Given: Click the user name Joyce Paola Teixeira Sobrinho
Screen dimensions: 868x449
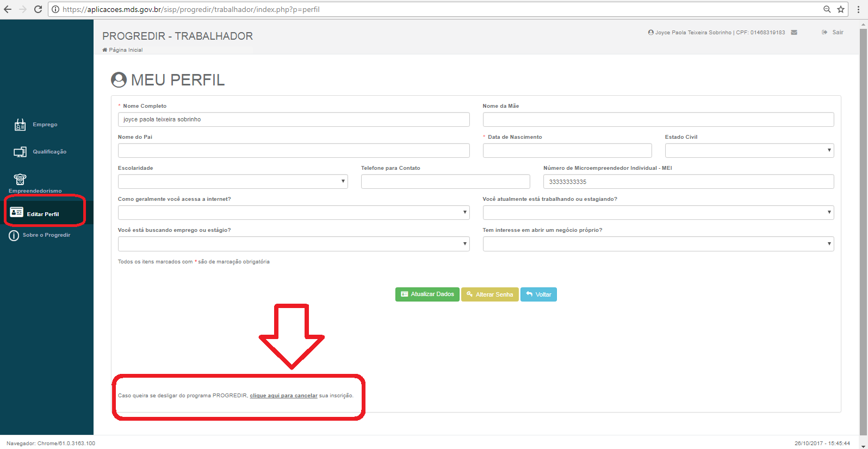Looking at the screenshot, I should 693,33.
